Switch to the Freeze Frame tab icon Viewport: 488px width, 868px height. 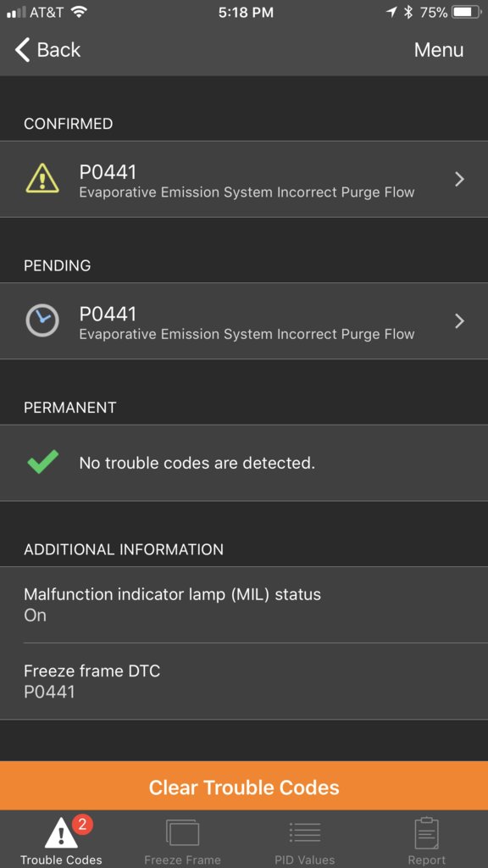pos(182,832)
